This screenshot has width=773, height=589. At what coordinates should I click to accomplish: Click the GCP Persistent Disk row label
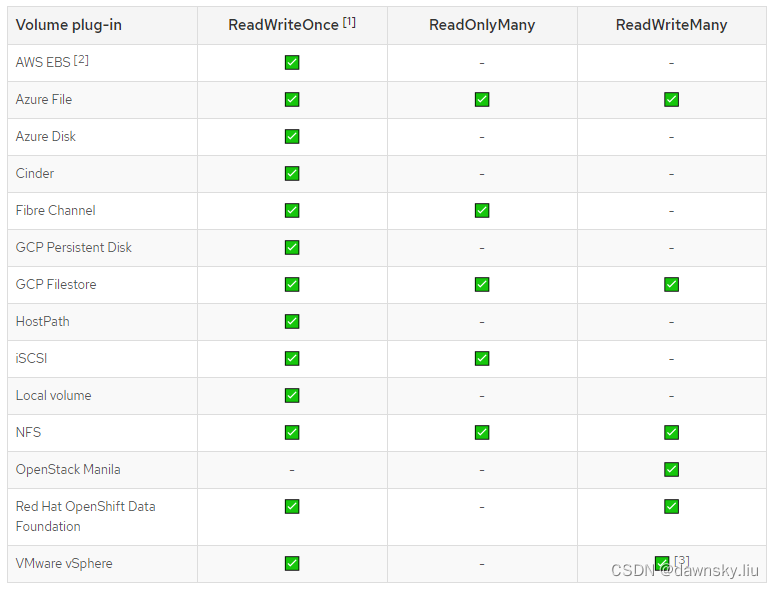[73, 247]
